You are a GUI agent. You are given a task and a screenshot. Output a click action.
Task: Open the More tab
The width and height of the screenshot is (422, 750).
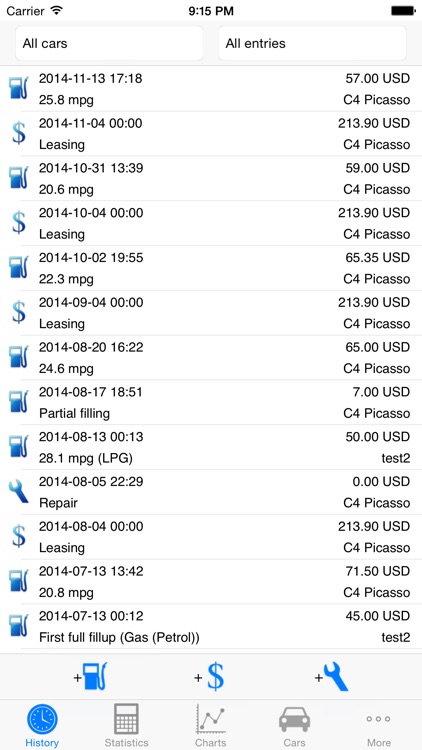coord(378,725)
